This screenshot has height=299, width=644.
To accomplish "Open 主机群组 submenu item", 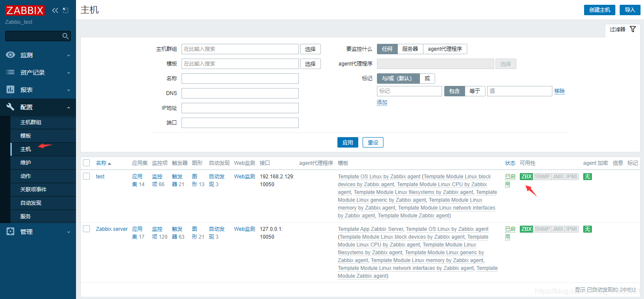I will point(43,122).
